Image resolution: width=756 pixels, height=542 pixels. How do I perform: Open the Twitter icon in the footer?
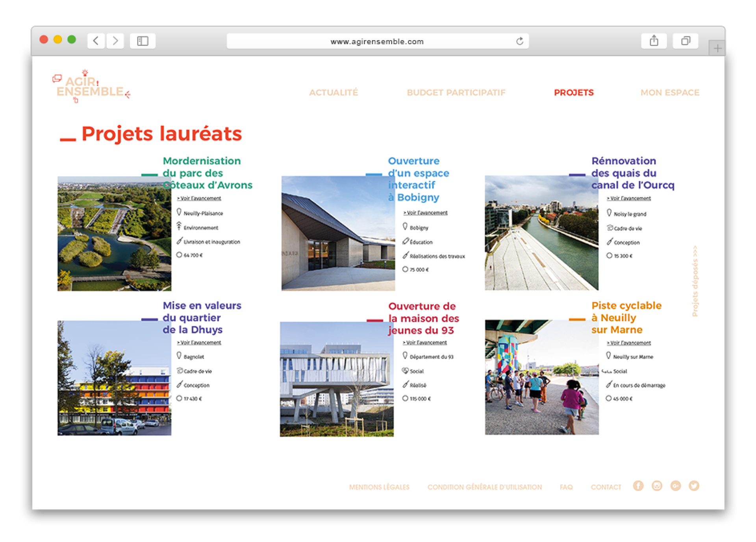[694, 486]
